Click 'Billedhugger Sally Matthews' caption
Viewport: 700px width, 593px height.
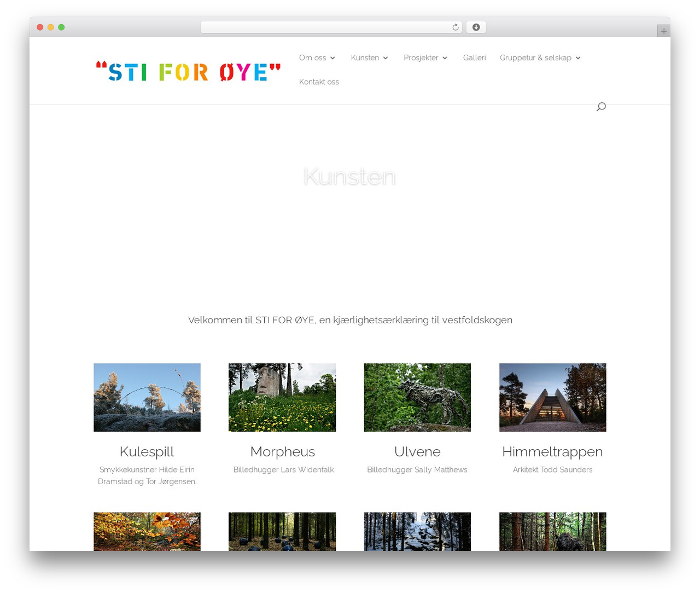(417, 469)
